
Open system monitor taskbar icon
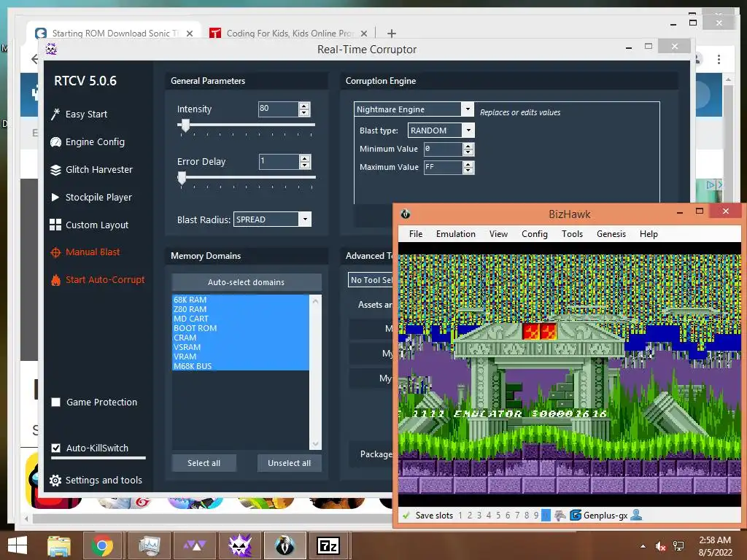149,545
